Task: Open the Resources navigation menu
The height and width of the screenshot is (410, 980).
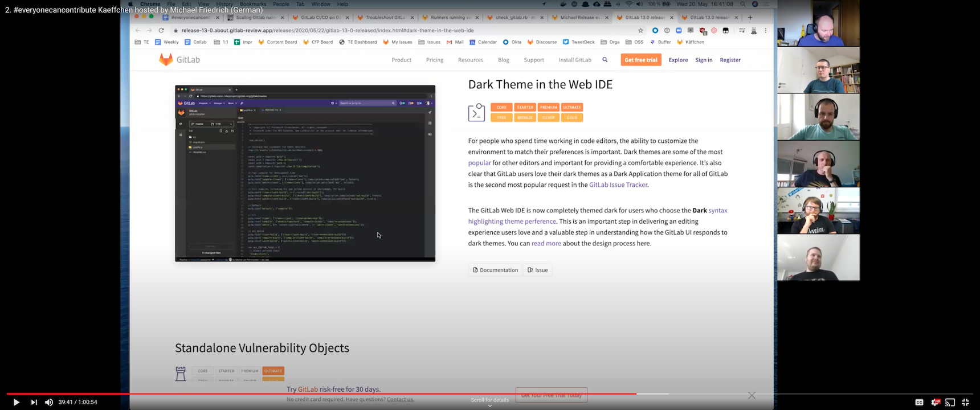Action: [470, 60]
